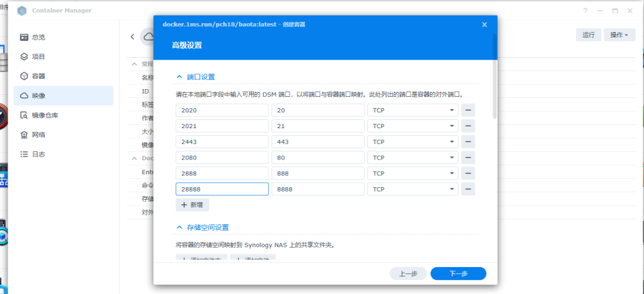Open 容器 in the sidebar
This screenshot has height=294, width=644.
[x=64, y=76]
